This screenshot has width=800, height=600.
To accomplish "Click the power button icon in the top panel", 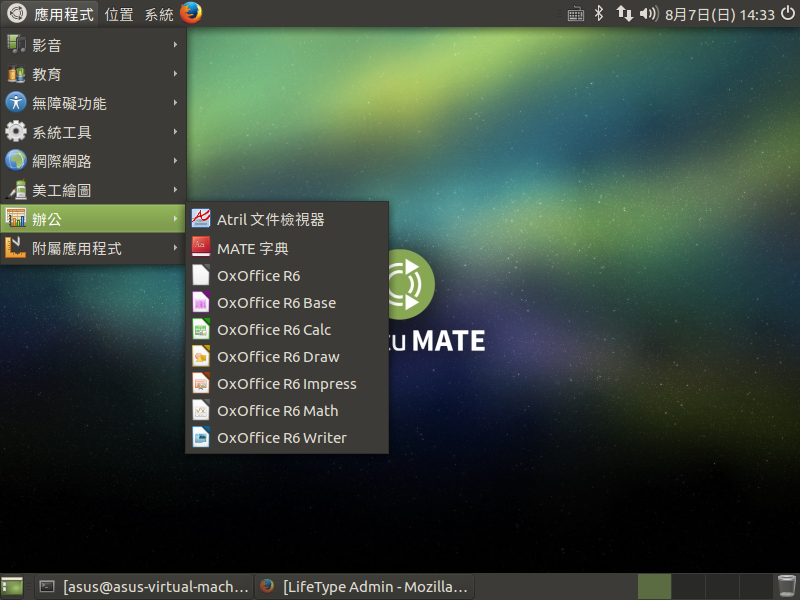I will 788,14.
